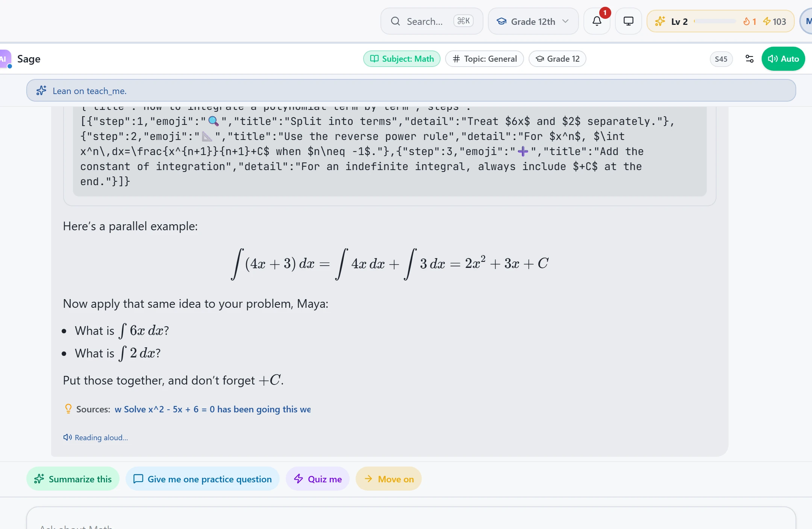Click the Reading aloud speaker indicator
Viewport: 812px width, 529px height.
pyautogui.click(x=95, y=438)
